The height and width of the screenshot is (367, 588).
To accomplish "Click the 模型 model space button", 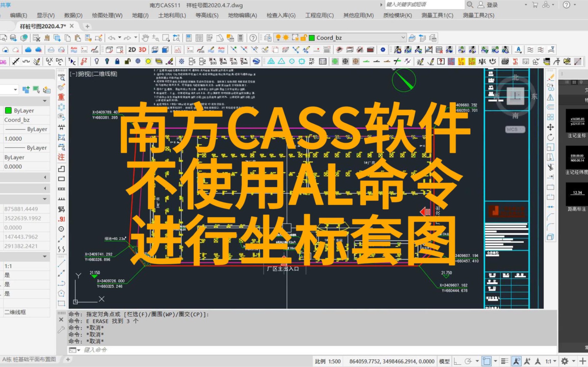I will (x=444, y=361).
